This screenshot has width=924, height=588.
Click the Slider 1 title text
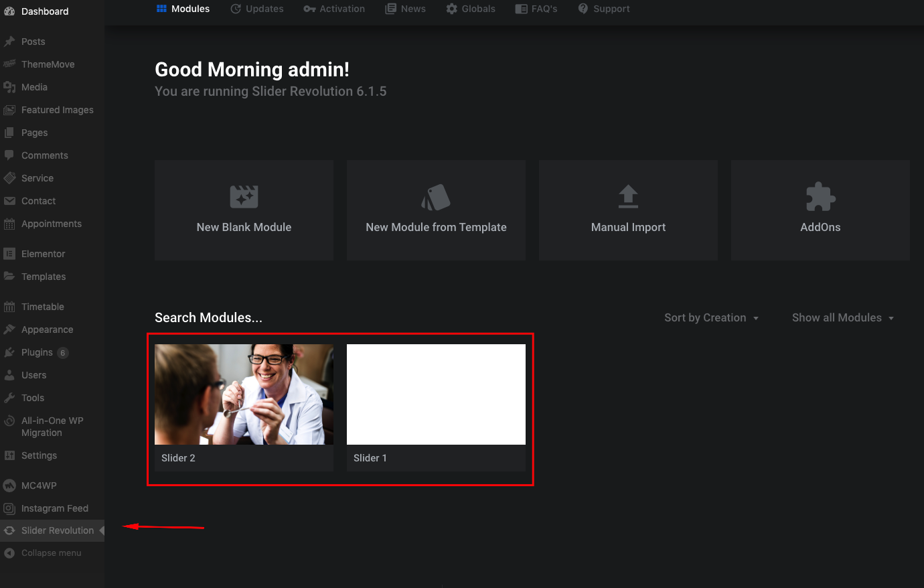[x=370, y=458]
